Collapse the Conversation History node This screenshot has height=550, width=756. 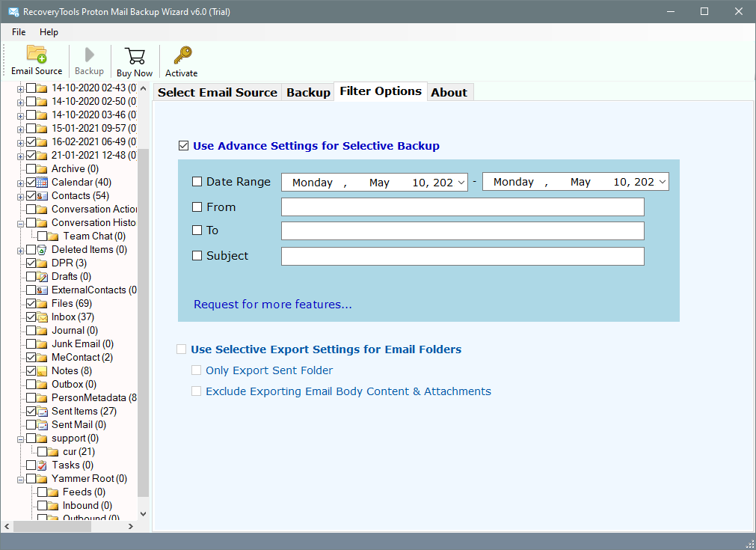point(20,224)
